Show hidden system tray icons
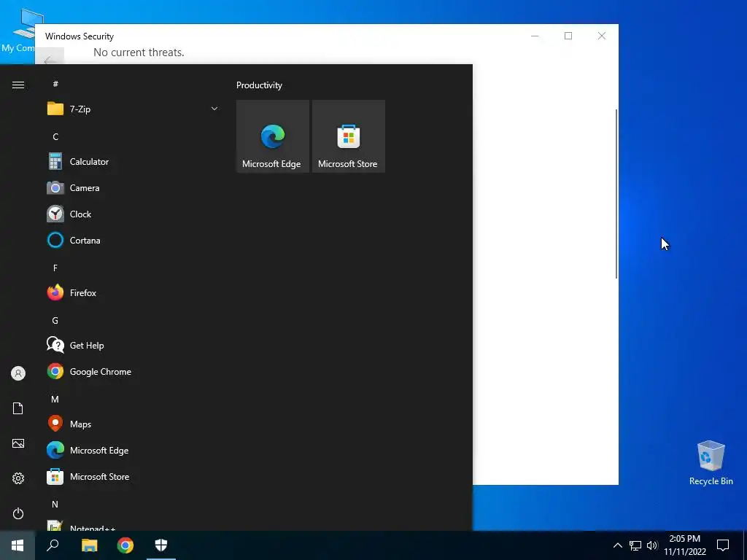The height and width of the screenshot is (560, 747). (617, 545)
